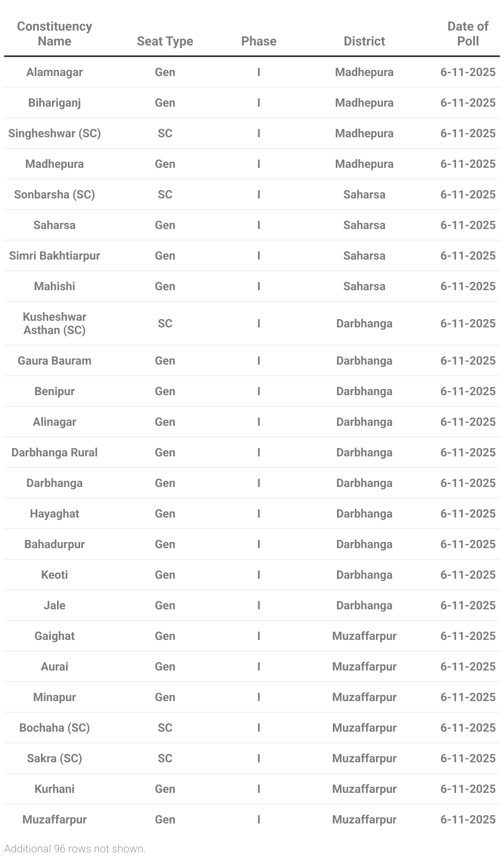The height and width of the screenshot is (859, 504).
Task: Click the Constituency Name column header
Action: (55, 33)
